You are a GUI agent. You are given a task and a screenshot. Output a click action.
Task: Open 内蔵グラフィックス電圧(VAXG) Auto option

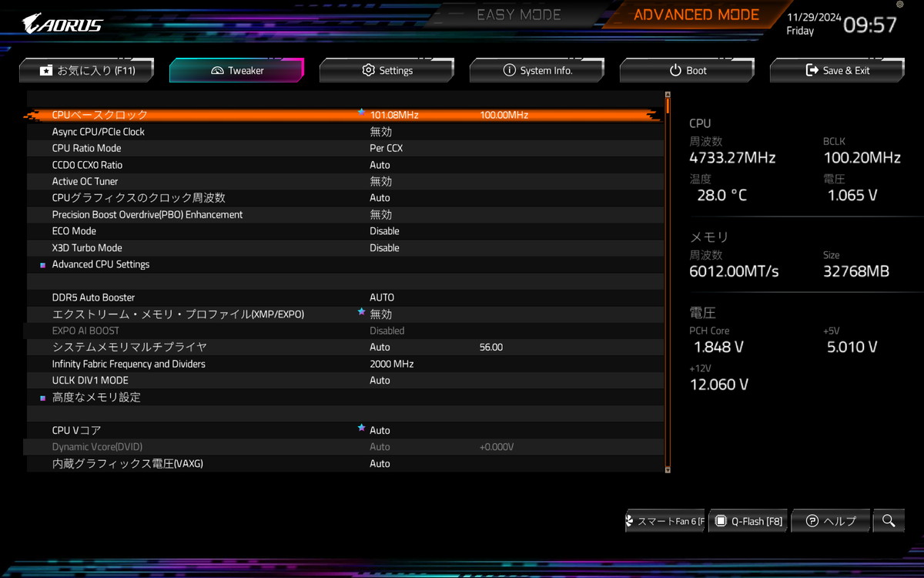[380, 464]
